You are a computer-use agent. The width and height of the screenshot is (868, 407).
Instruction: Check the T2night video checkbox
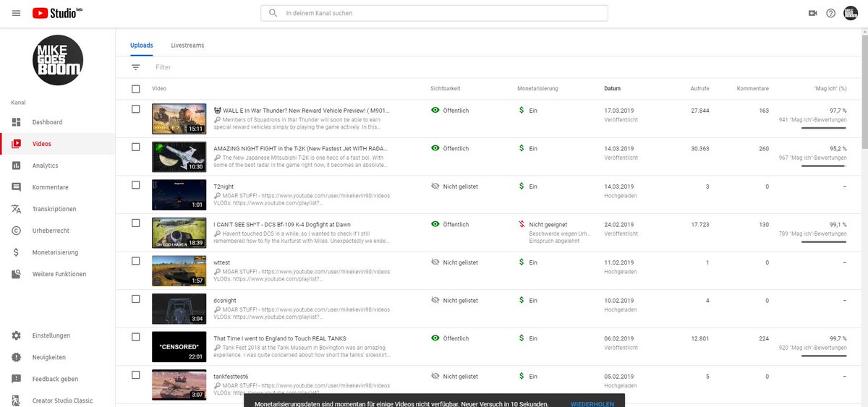(135, 185)
